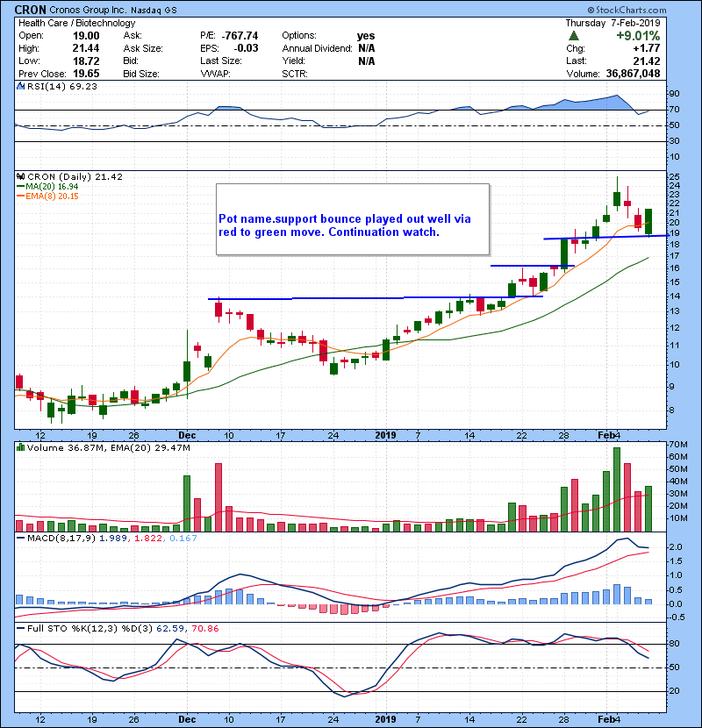The width and height of the screenshot is (702, 728).
Task: Click the 2019 label on the price chart date axis
Action: pos(385,436)
